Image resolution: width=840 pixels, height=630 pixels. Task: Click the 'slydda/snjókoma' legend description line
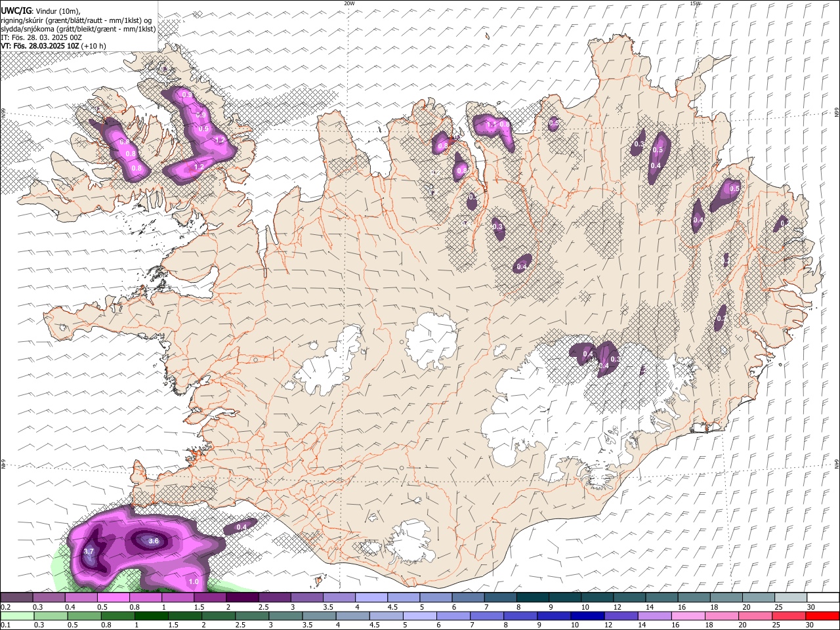78,29
